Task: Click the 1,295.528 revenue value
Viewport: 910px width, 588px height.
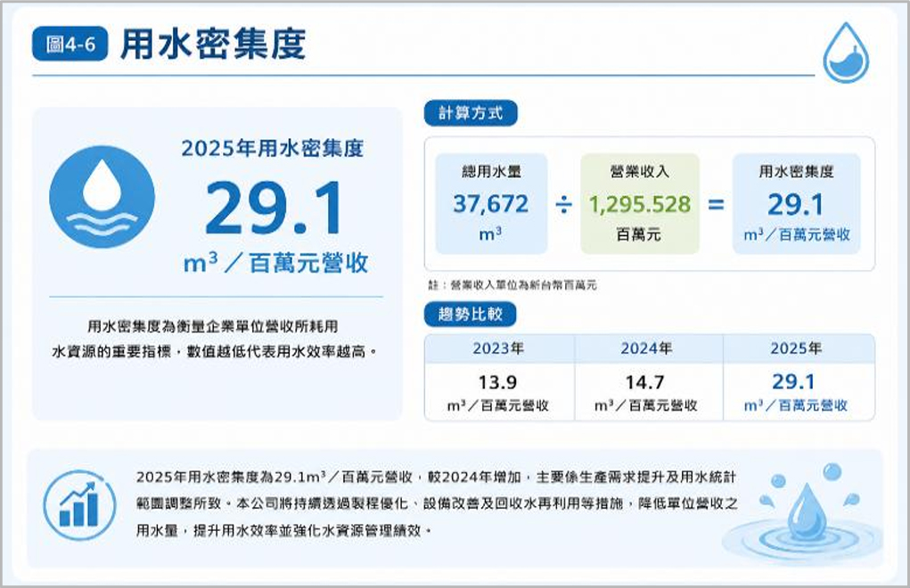Action: 640,204
